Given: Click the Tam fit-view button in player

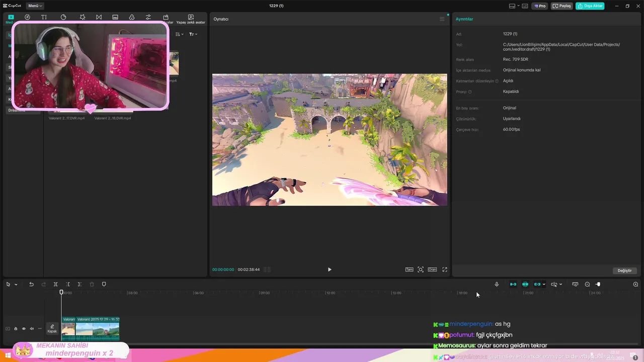Looking at the screenshot, I should point(410,269).
